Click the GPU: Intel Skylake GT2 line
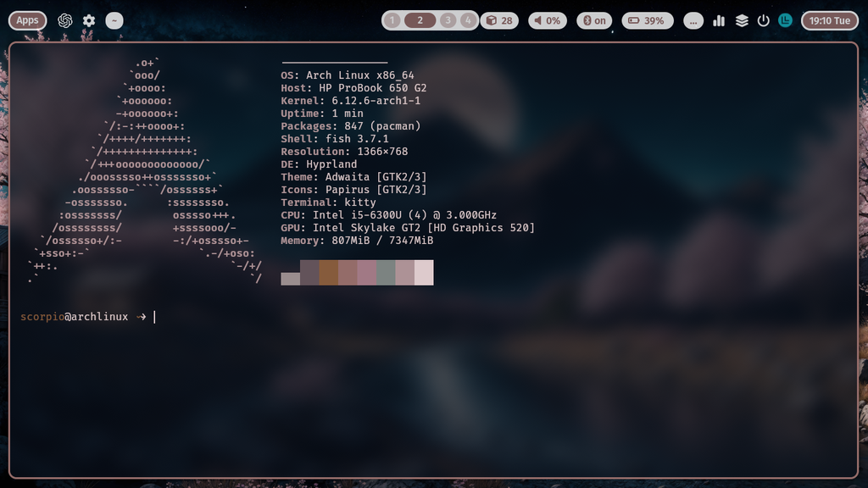 click(x=408, y=228)
